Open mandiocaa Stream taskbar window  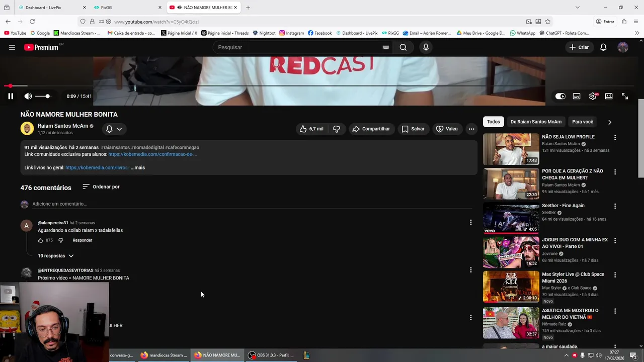[x=164, y=355]
